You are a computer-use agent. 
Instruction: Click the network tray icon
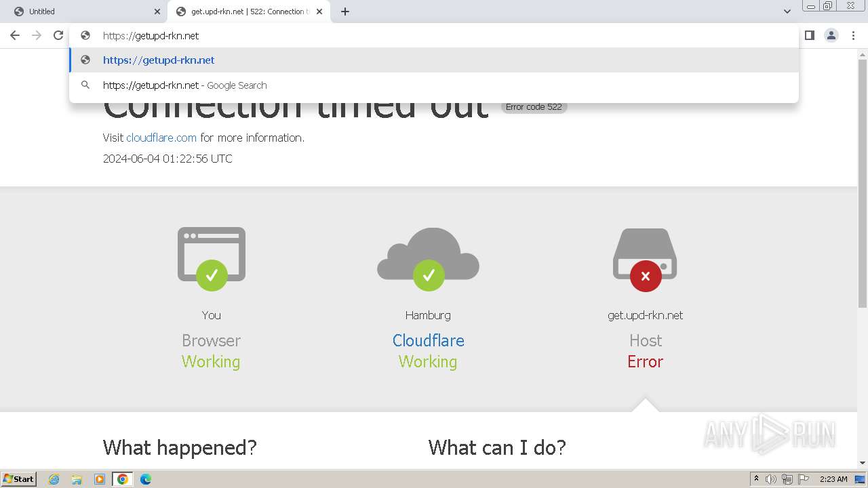pos(787,479)
